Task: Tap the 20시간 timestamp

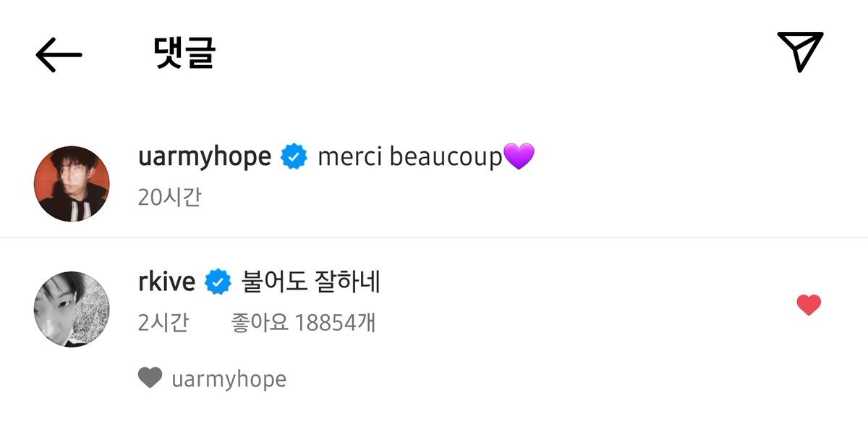Action: point(169,197)
